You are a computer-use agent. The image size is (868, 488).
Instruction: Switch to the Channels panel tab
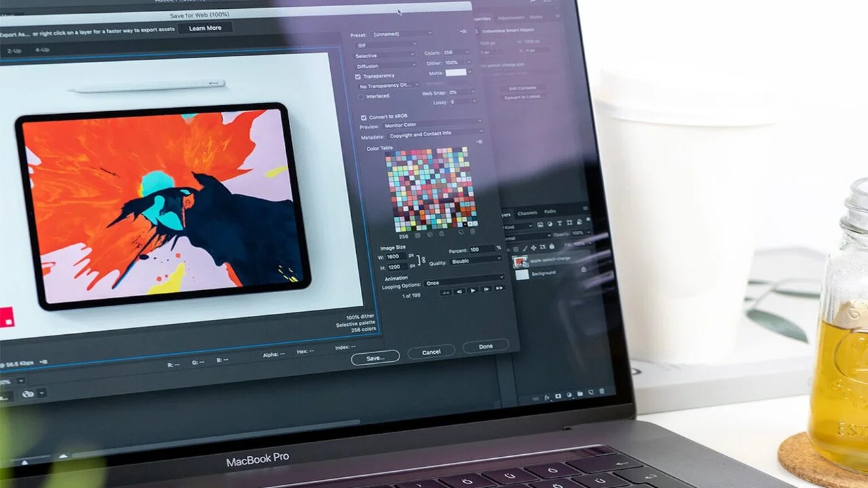pyautogui.click(x=528, y=213)
